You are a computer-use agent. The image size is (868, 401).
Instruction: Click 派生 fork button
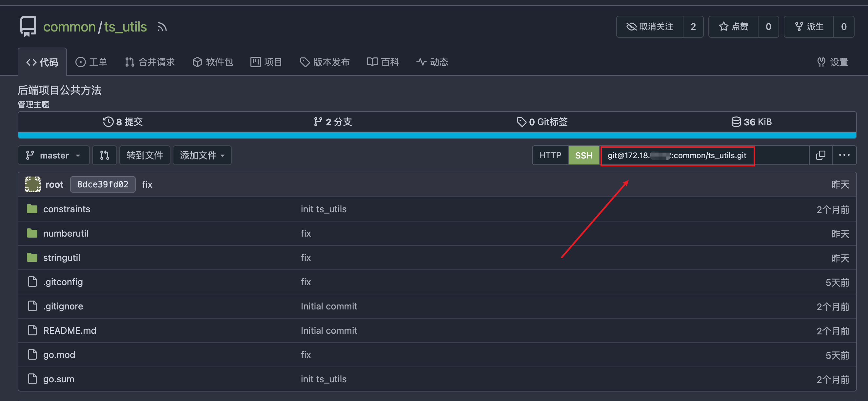pyautogui.click(x=809, y=27)
